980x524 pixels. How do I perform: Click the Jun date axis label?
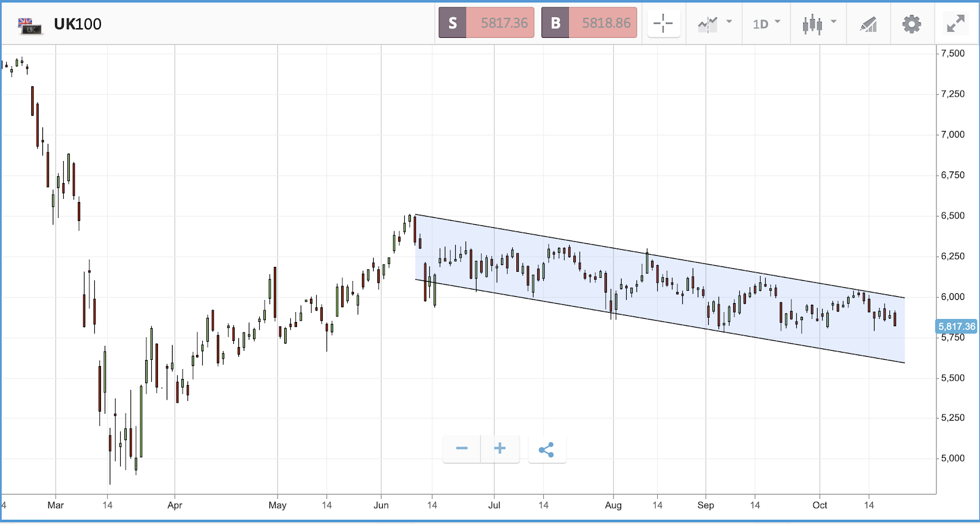[381, 505]
